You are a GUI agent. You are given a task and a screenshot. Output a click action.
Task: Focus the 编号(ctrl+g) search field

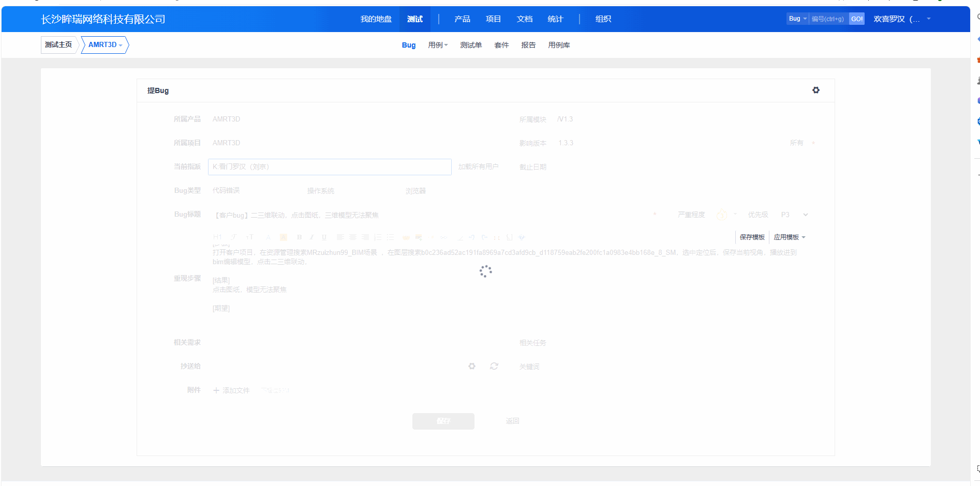829,19
